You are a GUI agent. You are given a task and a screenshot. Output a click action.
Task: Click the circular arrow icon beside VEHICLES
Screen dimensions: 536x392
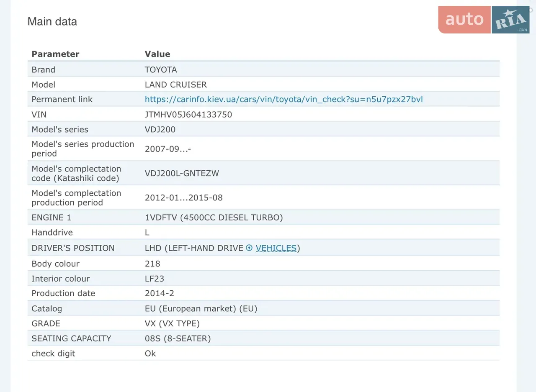point(250,248)
